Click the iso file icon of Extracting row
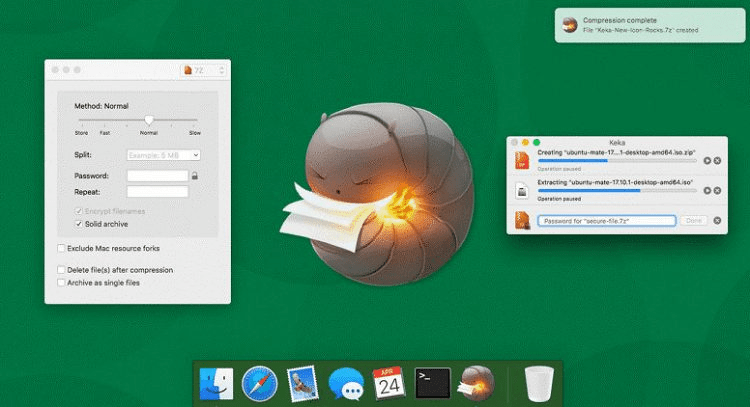The image size is (750, 407). coord(522,190)
